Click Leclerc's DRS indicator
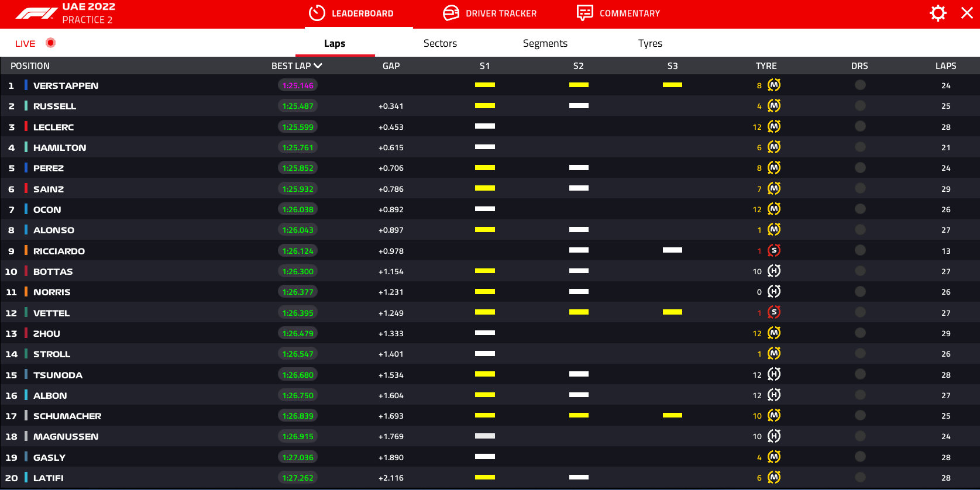Viewport: 980px width, 490px height. [x=860, y=126]
